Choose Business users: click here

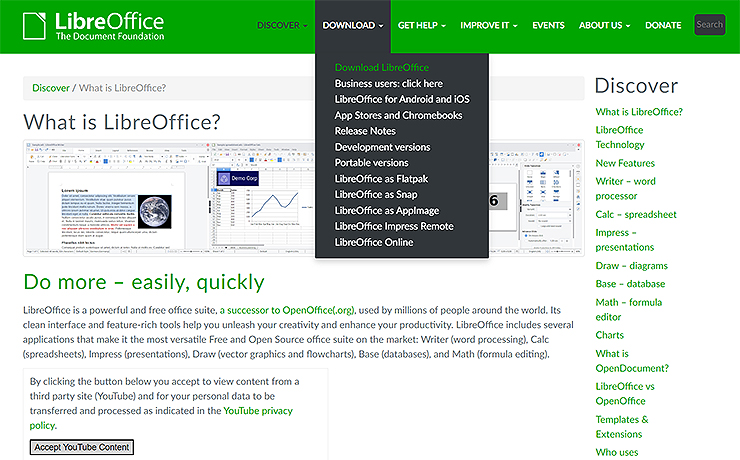[x=388, y=84]
